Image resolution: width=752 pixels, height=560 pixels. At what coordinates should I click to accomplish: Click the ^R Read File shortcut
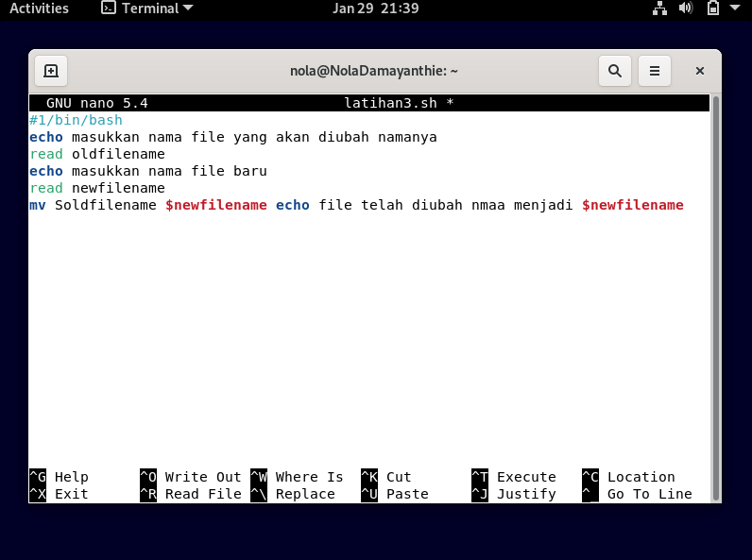pyautogui.click(x=191, y=494)
